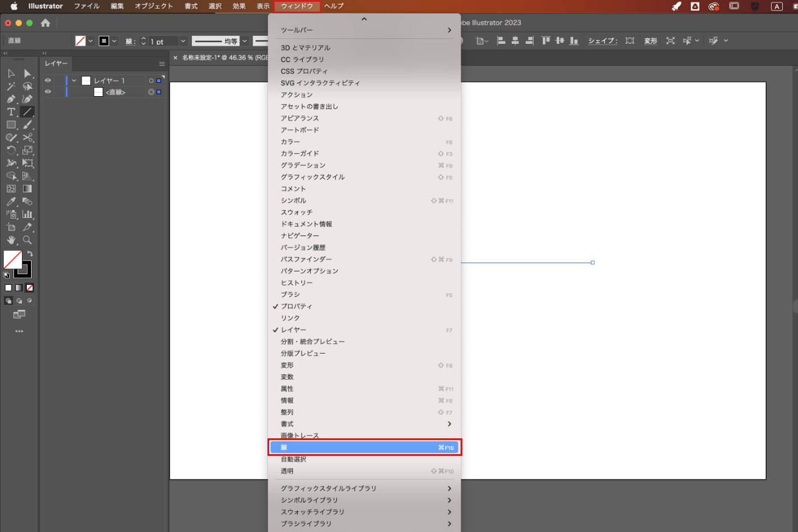Click the Home icon

(x=45, y=23)
